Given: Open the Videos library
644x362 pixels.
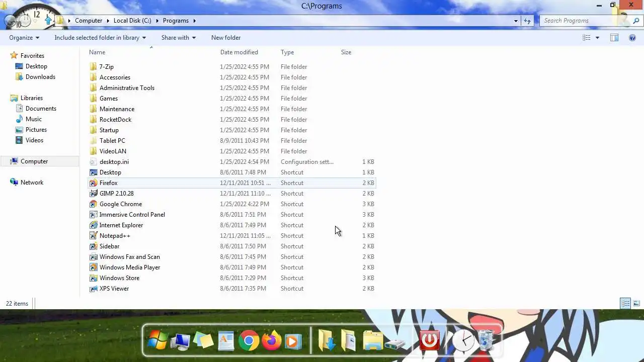Looking at the screenshot, I should point(34,140).
